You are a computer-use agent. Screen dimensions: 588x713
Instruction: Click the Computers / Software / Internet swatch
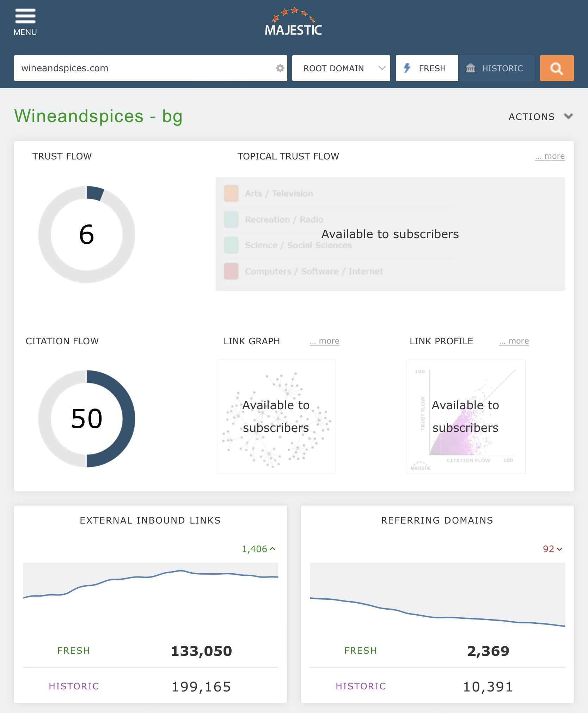231,271
